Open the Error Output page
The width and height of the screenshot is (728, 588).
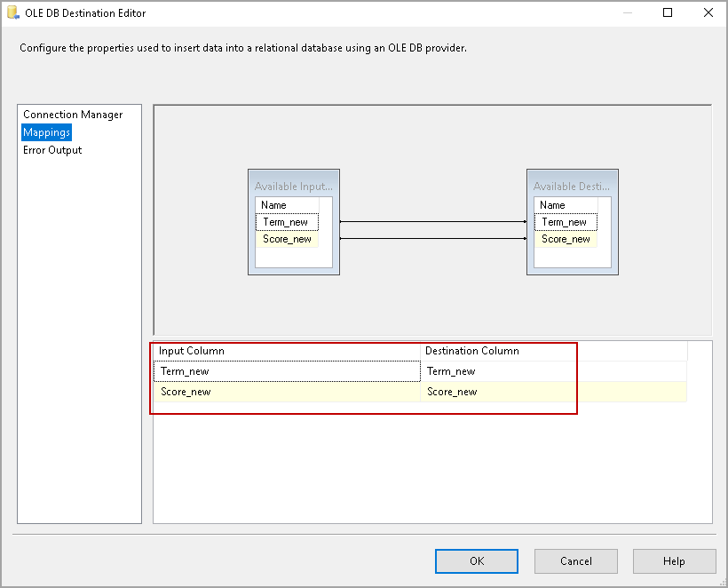52,150
